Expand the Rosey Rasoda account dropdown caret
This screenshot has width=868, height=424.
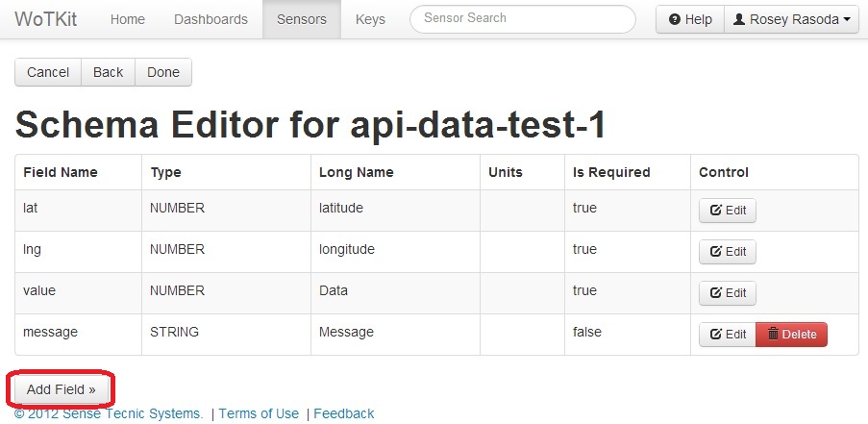(x=847, y=20)
